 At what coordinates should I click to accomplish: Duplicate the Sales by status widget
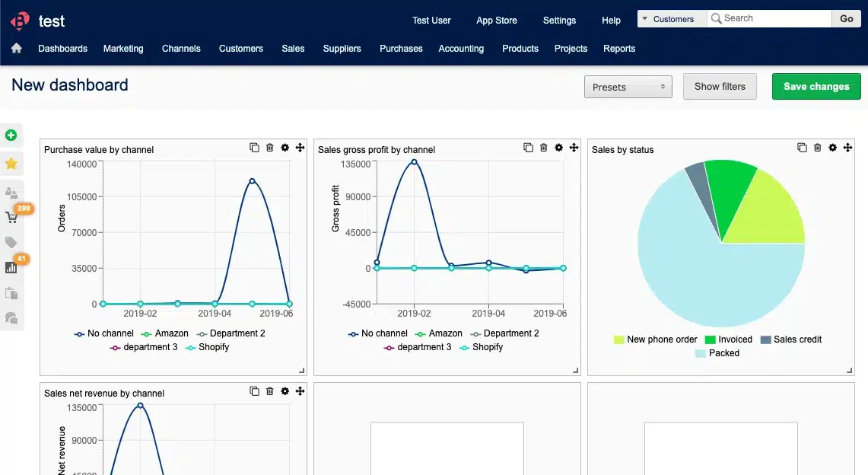[802, 148]
